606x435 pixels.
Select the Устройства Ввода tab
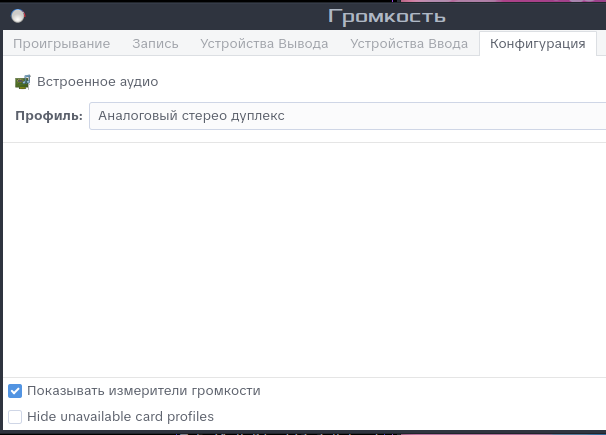click(x=408, y=43)
